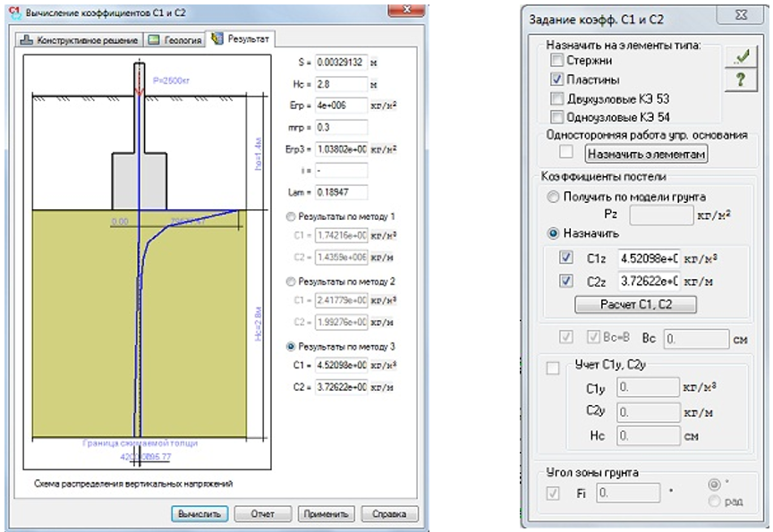
Task: Click the Pz input field
Action: pos(661,215)
